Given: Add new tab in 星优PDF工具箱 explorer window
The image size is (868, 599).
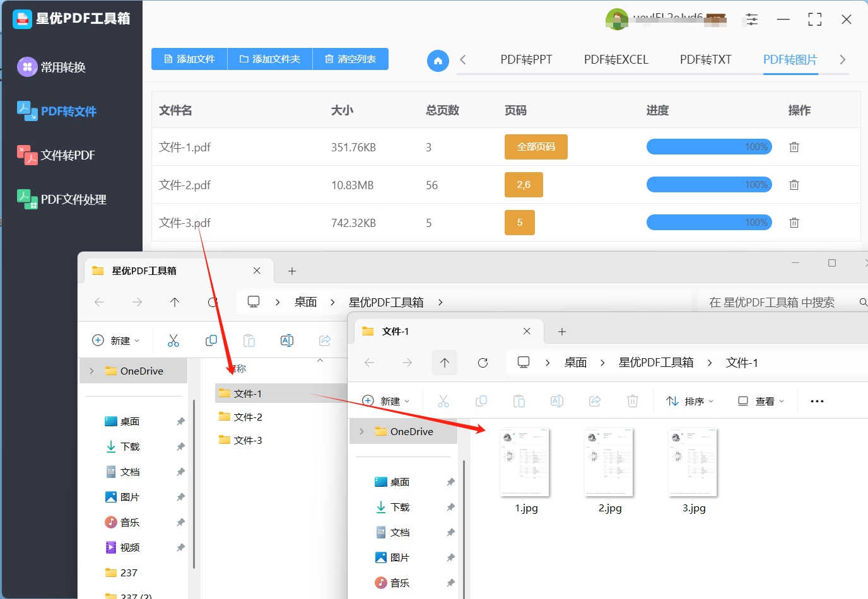Looking at the screenshot, I should point(291,271).
